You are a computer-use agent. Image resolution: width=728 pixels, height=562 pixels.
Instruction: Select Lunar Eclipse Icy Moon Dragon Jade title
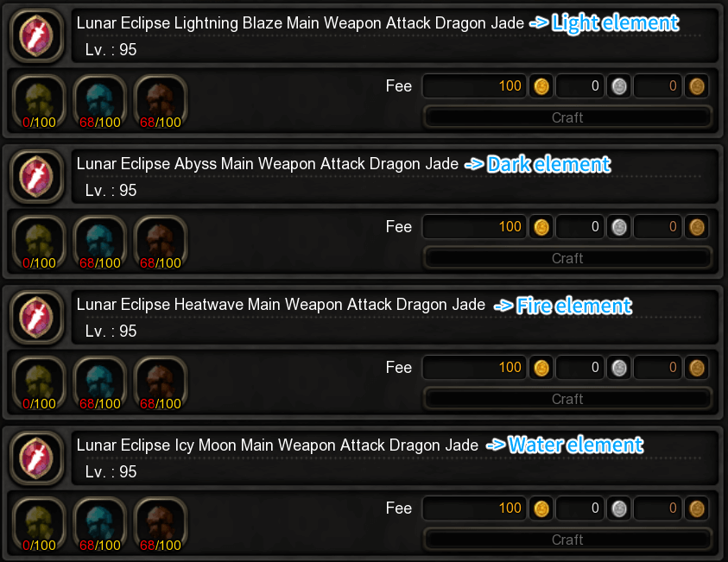(277, 445)
